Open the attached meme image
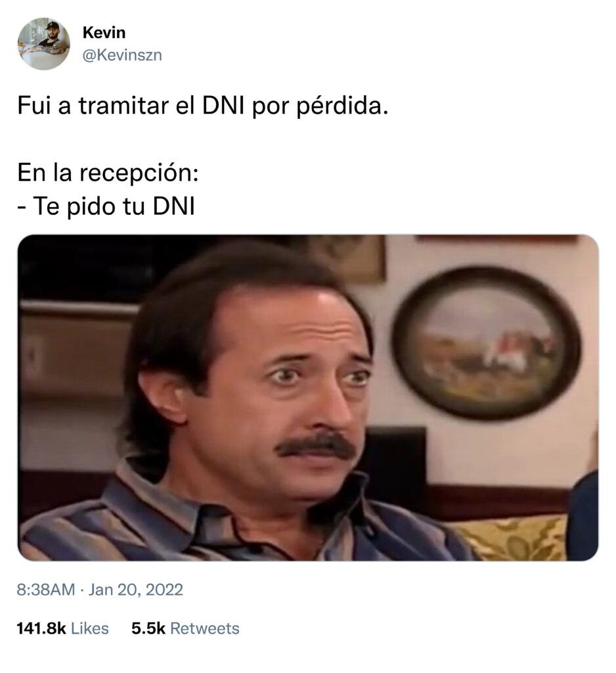This screenshot has width=616, height=673. pyautogui.click(x=307, y=398)
